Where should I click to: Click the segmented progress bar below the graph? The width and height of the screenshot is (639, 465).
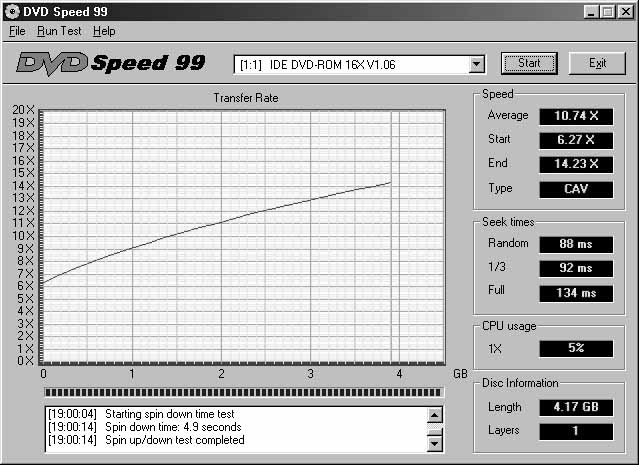click(x=242, y=393)
